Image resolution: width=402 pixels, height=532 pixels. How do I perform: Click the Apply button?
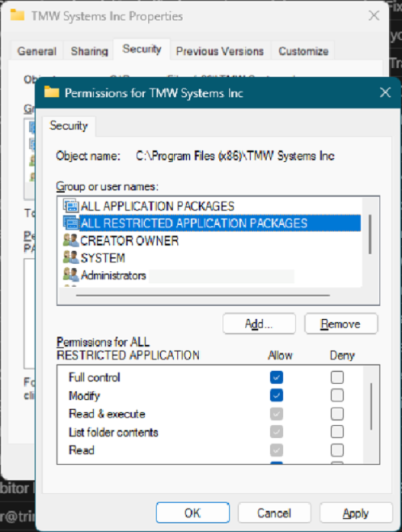(356, 513)
